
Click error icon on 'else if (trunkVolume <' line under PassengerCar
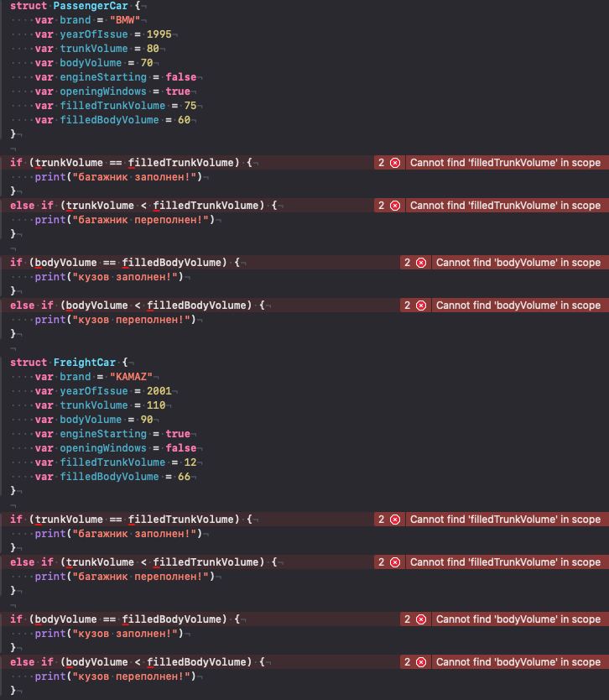pyautogui.click(x=395, y=206)
